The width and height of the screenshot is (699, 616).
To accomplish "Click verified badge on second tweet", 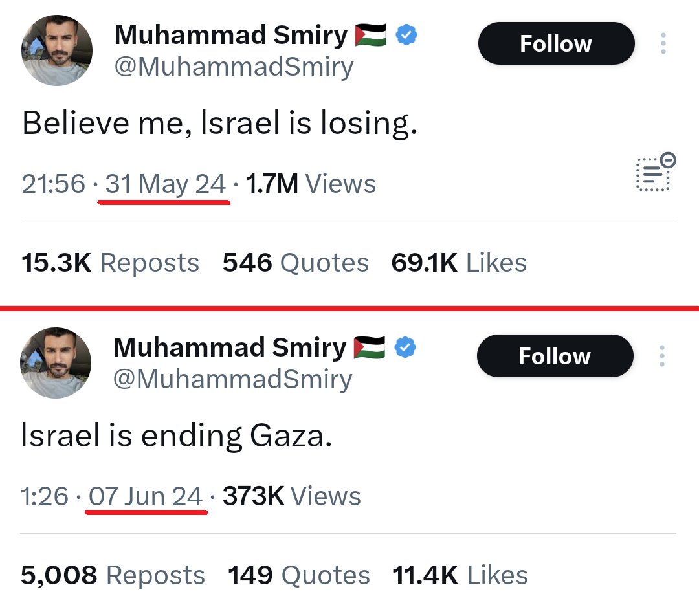I will [405, 347].
